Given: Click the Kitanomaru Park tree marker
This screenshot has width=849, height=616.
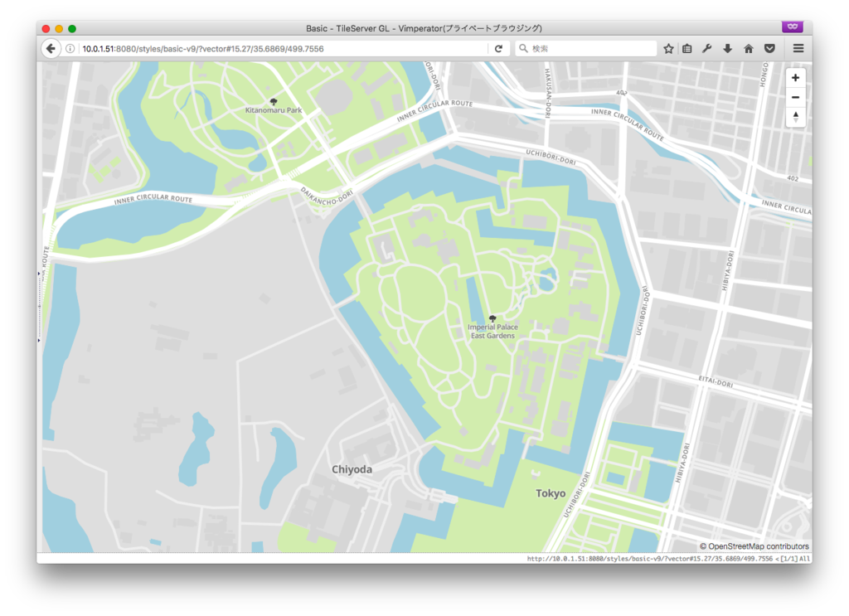Looking at the screenshot, I should coord(274,102).
